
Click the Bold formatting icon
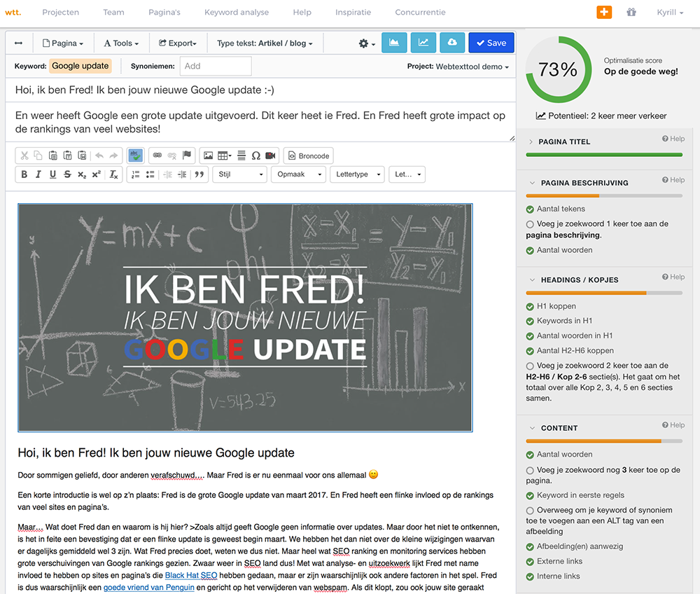[24, 174]
